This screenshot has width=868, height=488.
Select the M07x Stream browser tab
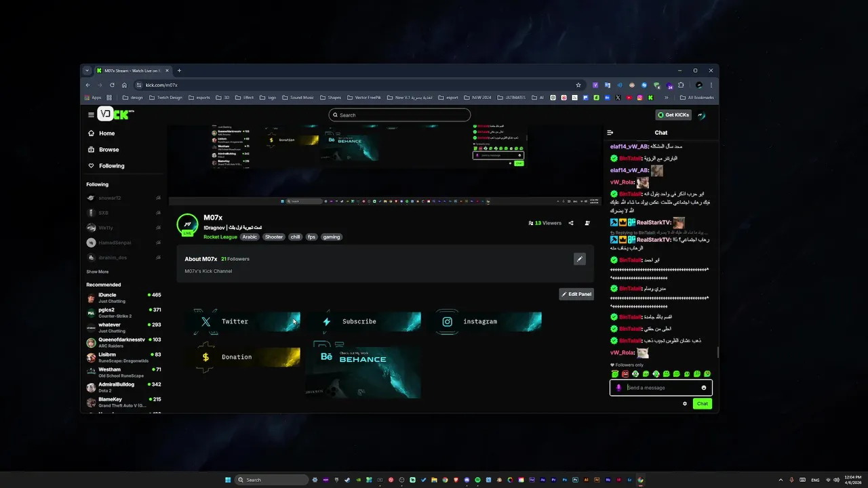point(133,70)
